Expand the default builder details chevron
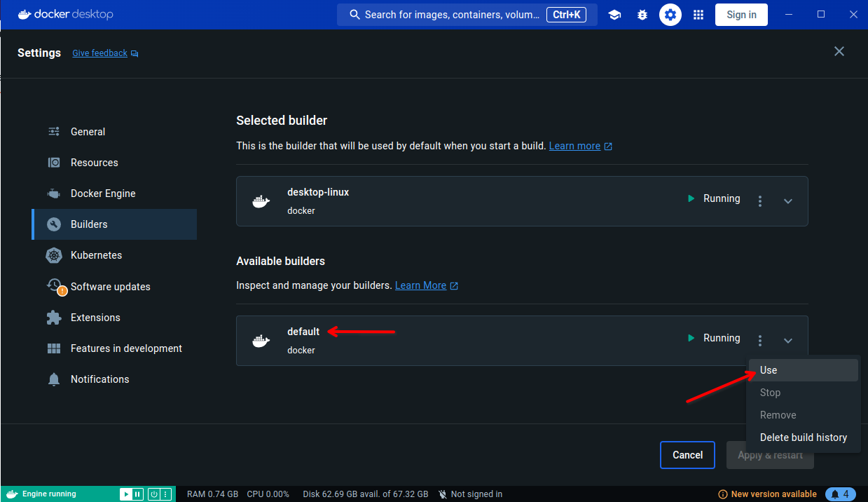The image size is (868, 502). 788,341
